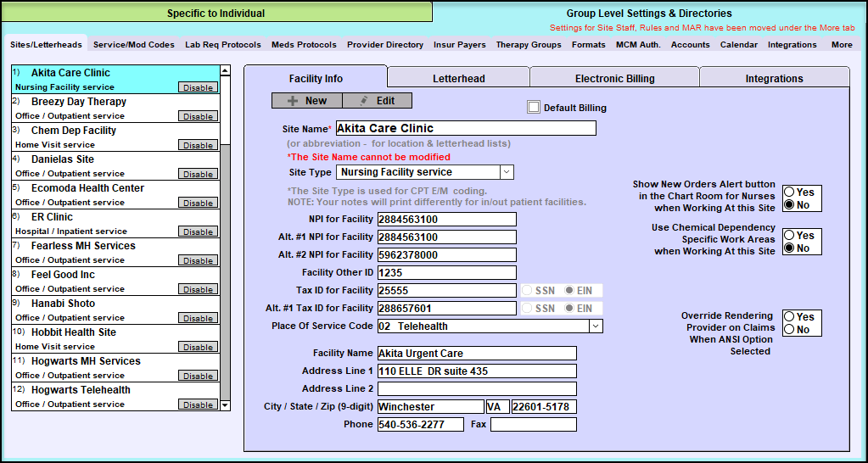Screen dimensions: 868x463
Task: Select No for Override Rendering Provider
Action: [789, 330]
